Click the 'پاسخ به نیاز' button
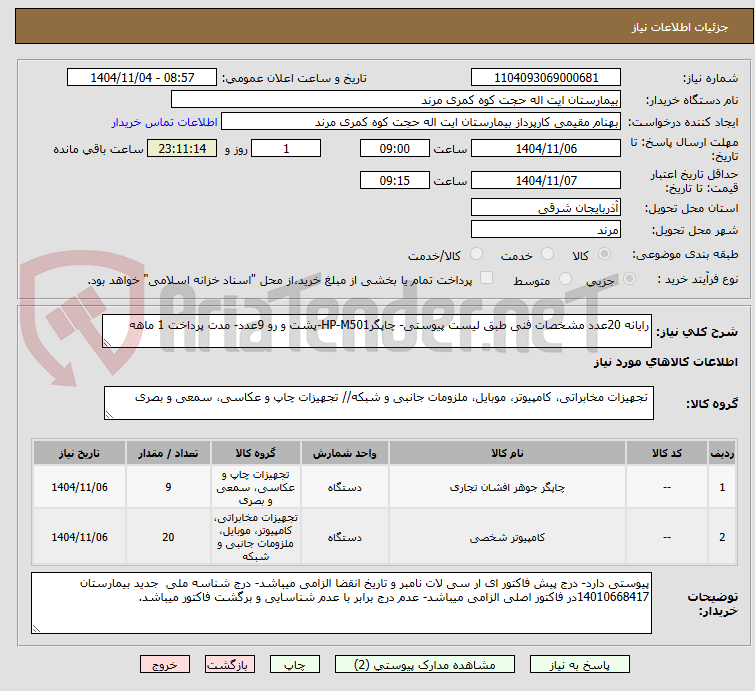Image resolution: width=755 pixels, height=691 pixels. 579,665
